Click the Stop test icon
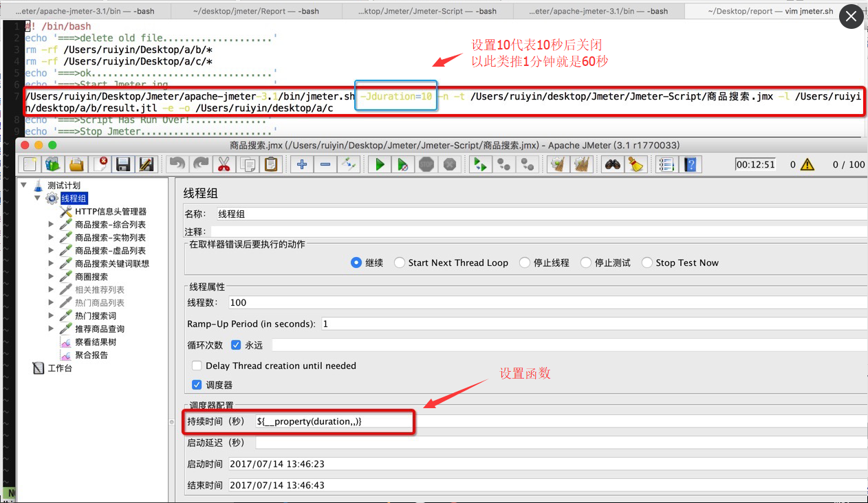The height and width of the screenshot is (503, 868). (x=426, y=164)
